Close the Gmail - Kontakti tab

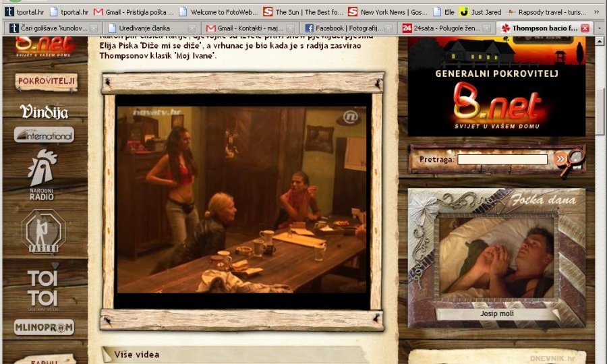tap(290, 28)
